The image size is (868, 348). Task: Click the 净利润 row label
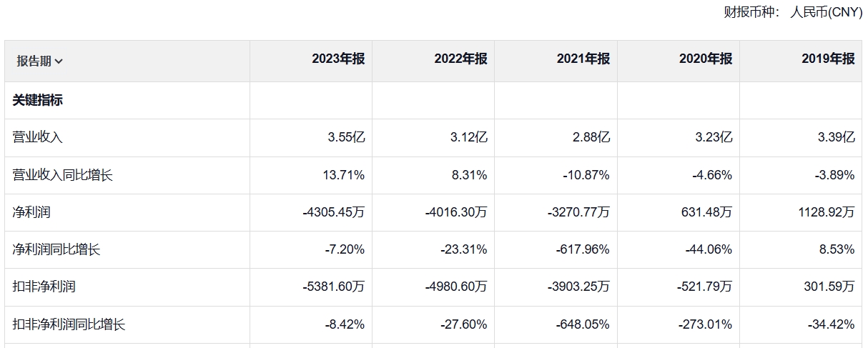coord(31,212)
